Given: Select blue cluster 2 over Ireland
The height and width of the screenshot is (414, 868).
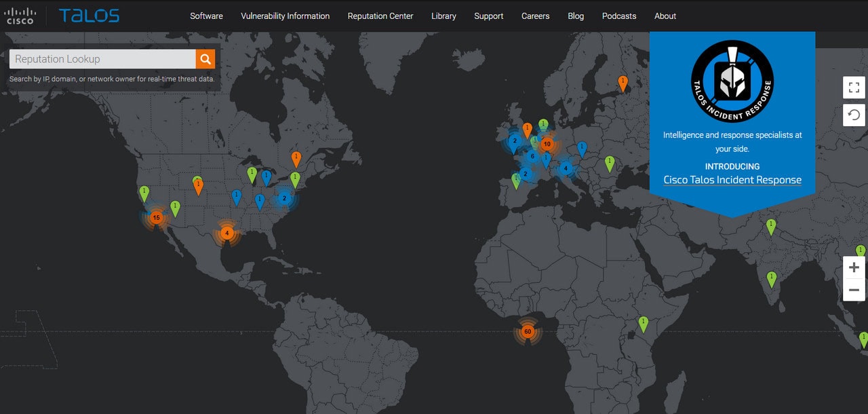Looking at the screenshot, I should [515, 140].
